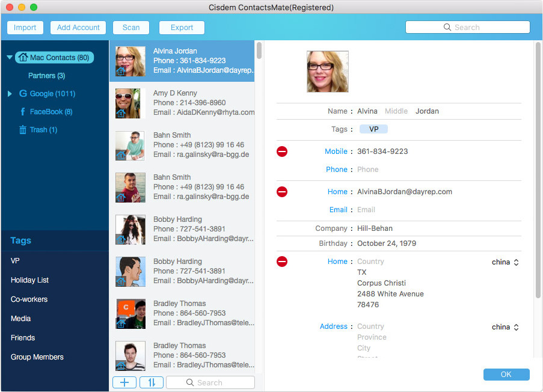
Task: Edit street 2488 White Avenue
Action: pos(390,293)
